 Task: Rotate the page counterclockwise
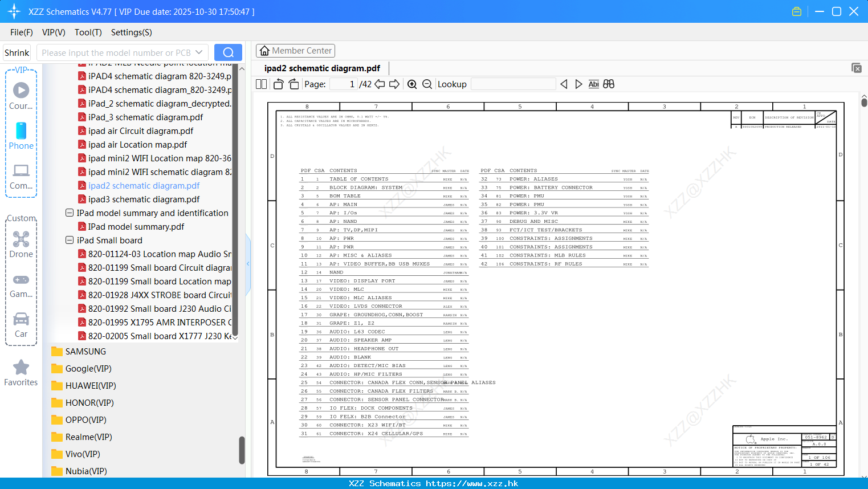pyautogui.click(x=279, y=84)
